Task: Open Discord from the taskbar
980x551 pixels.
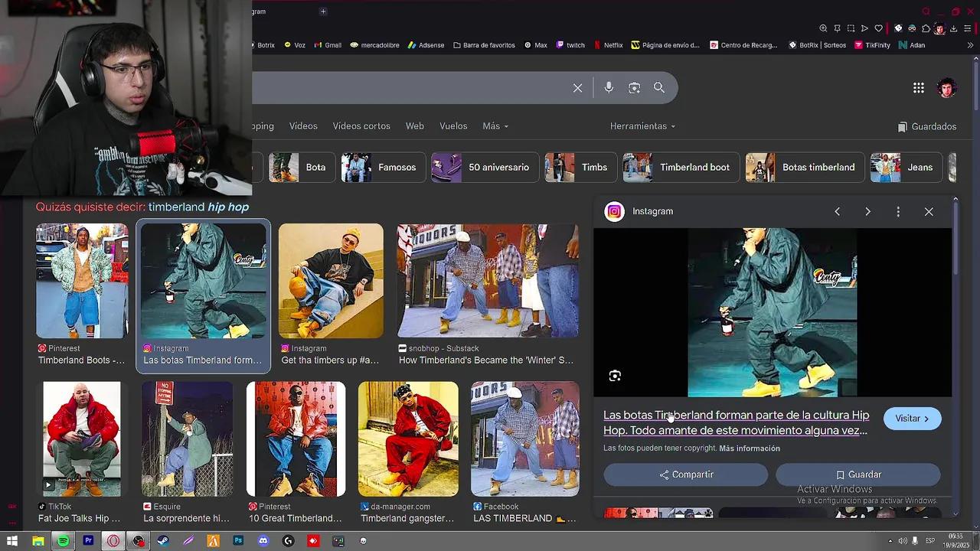Action: click(263, 541)
